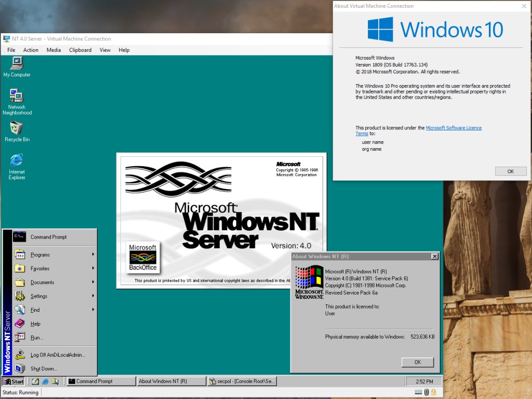Click the Microsoft BackOffice logo
The width and height of the screenshot is (532, 399).
[143, 258]
